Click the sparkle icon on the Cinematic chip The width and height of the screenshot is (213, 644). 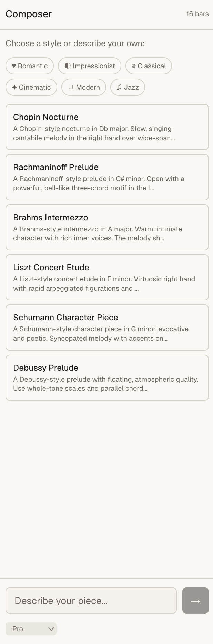(14, 87)
